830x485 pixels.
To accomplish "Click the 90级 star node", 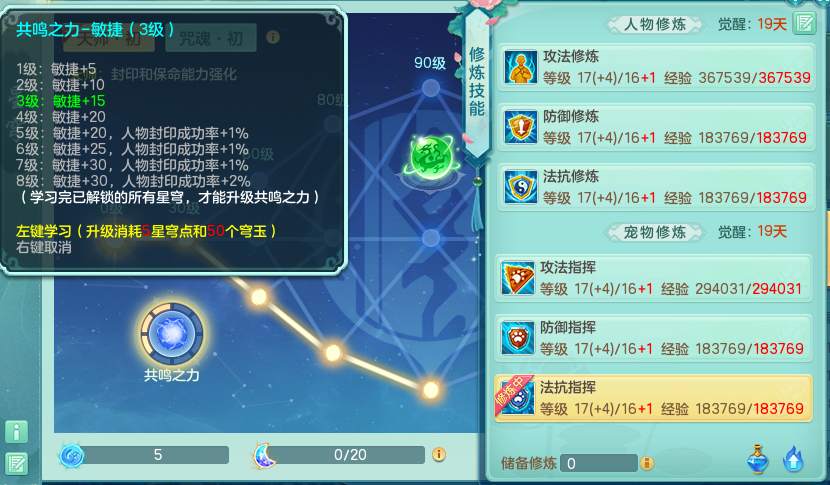I will 431,88.
